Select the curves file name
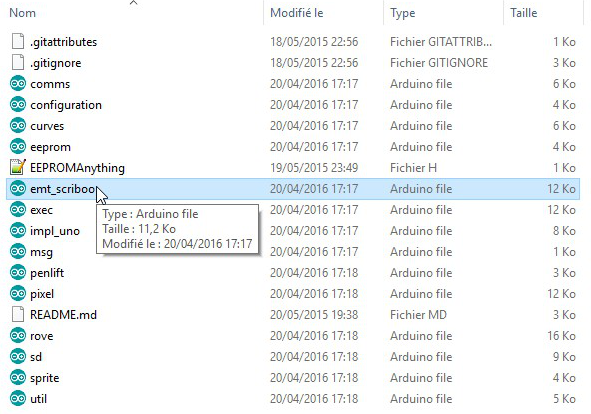 (x=47, y=126)
